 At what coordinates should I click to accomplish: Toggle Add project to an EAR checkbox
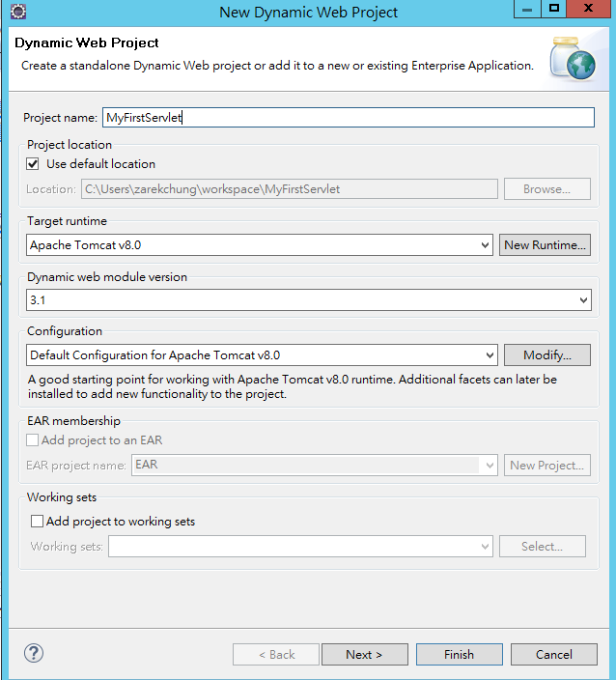[x=32, y=440]
